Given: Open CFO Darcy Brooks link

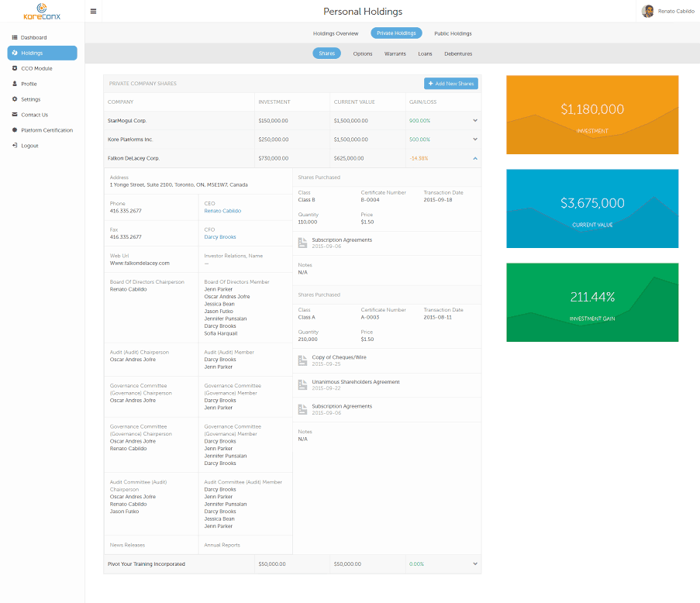Looking at the screenshot, I should (220, 237).
